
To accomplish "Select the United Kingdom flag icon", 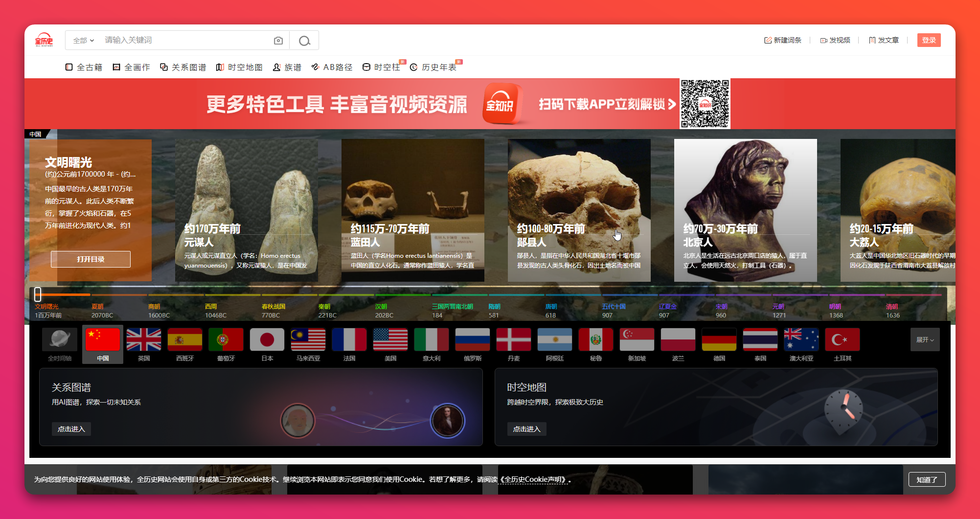I will point(144,339).
